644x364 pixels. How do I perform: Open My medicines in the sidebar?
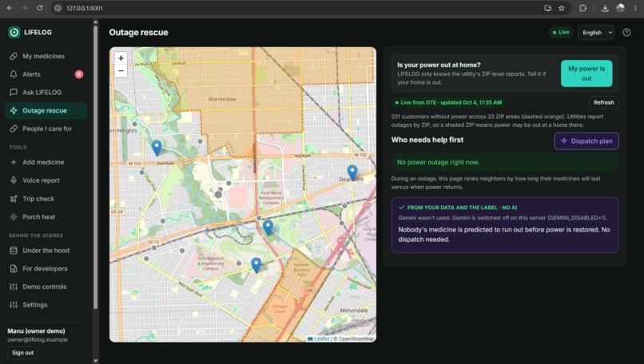point(46,56)
